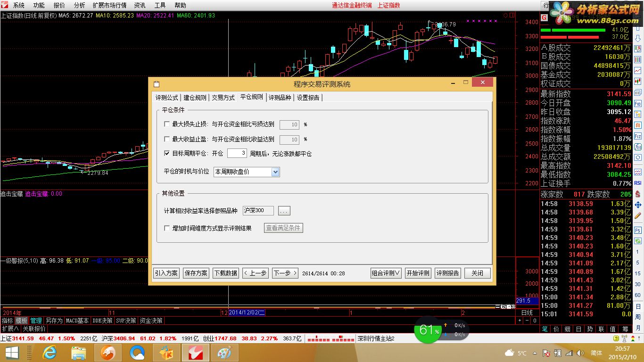
Task: Open the 扩展市场行情 menu
Action: (x=110, y=5)
